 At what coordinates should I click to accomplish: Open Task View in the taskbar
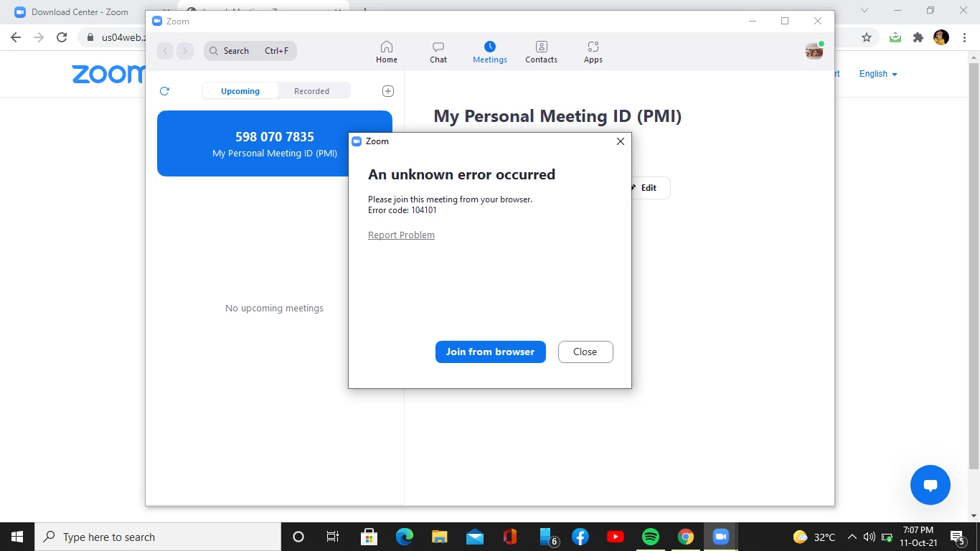(x=333, y=537)
